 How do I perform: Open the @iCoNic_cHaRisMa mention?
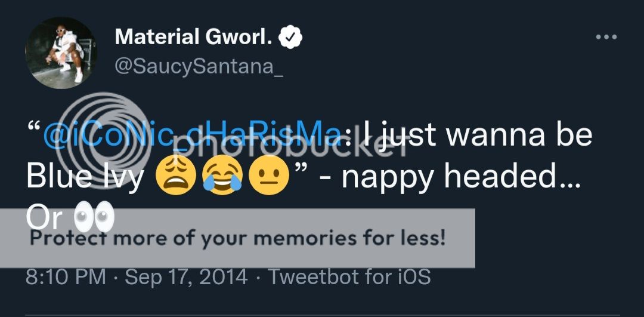coord(191,135)
